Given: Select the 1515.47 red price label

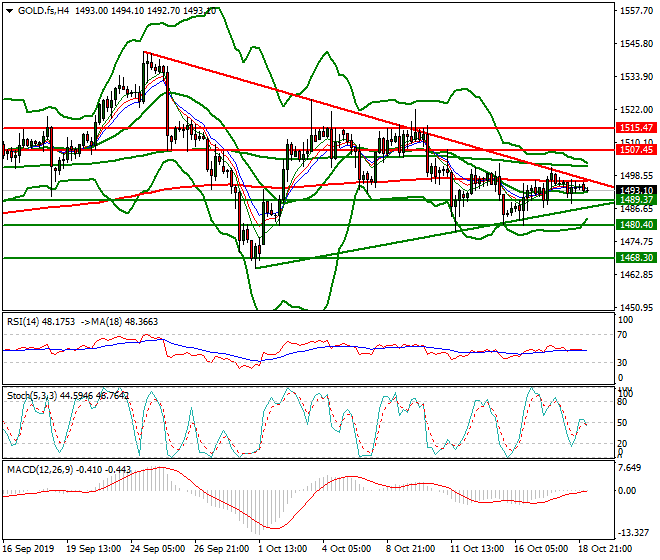Looking at the screenshot, I should (x=636, y=128).
